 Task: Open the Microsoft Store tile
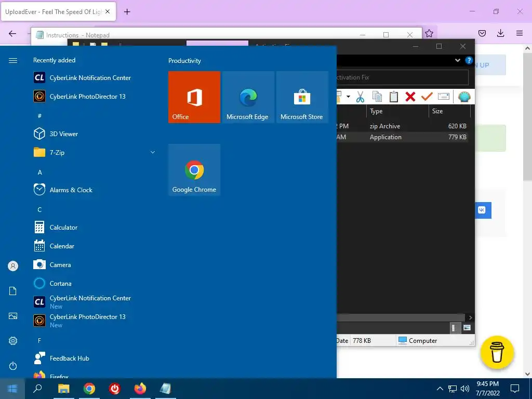point(302,97)
